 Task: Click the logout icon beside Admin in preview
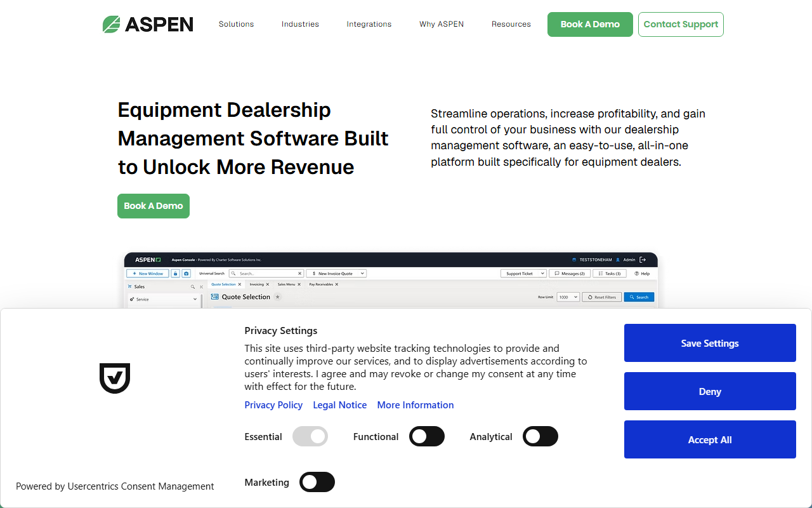[643, 260]
